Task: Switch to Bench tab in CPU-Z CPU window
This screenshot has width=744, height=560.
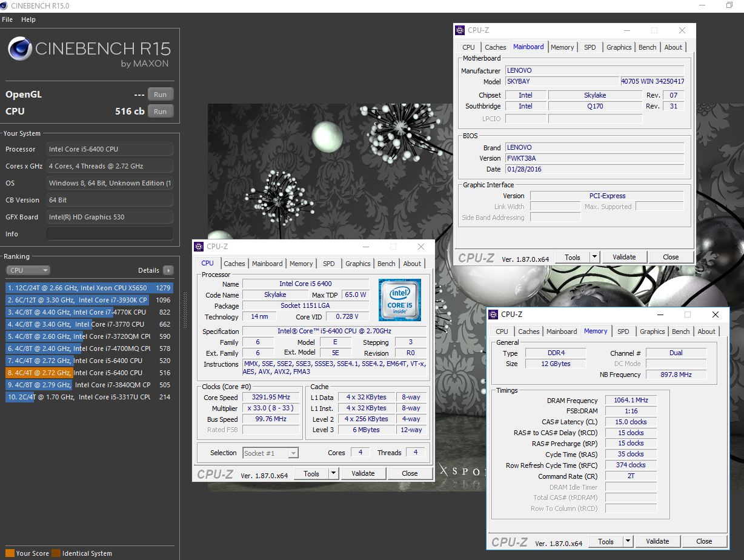Action: click(387, 264)
